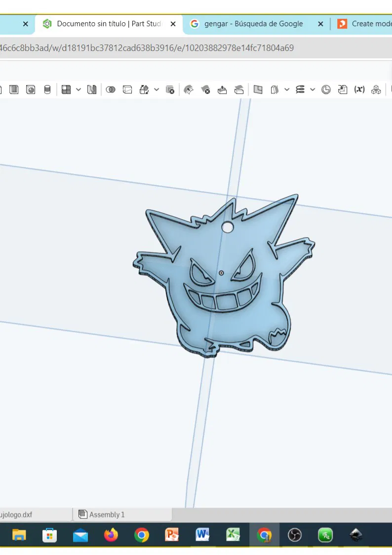The height and width of the screenshot is (555, 392).
Task: Open PowerPoint from the taskbar
Action: point(172,535)
